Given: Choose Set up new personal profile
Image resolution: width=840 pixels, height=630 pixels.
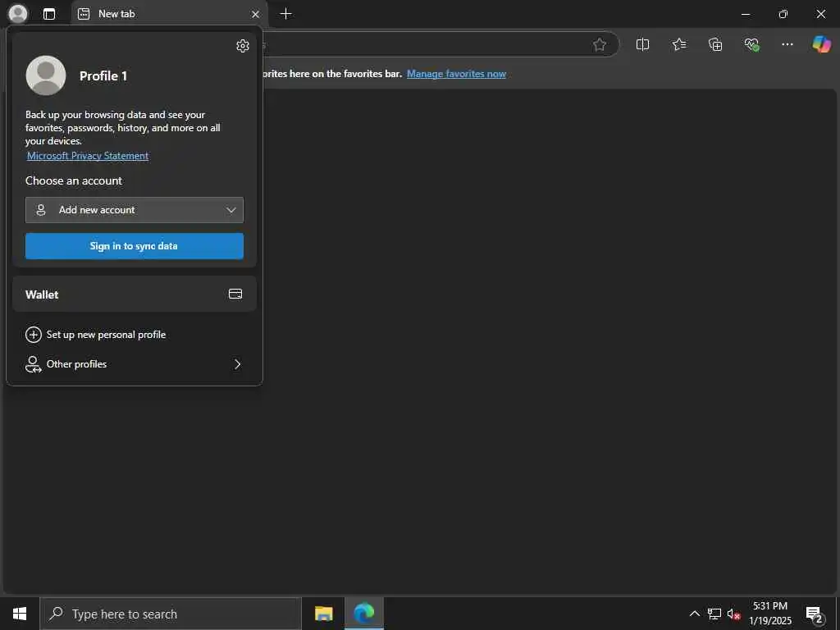Looking at the screenshot, I should point(135,335).
